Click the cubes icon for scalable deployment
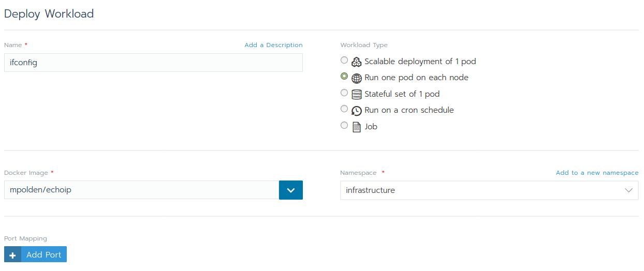The width and height of the screenshot is (644, 271). [x=356, y=62]
